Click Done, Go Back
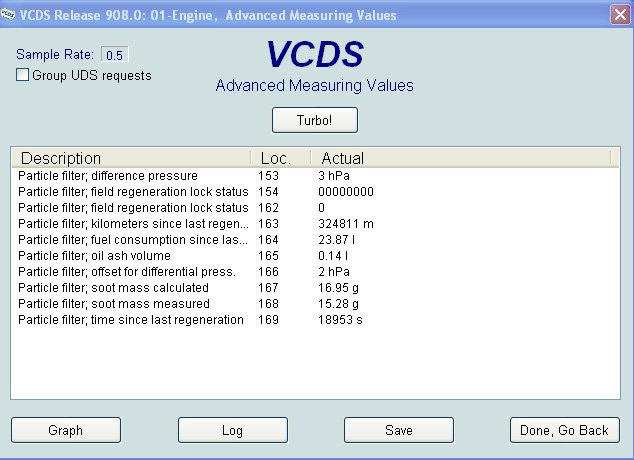This screenshot has width=634, height=460. point(564,430)
